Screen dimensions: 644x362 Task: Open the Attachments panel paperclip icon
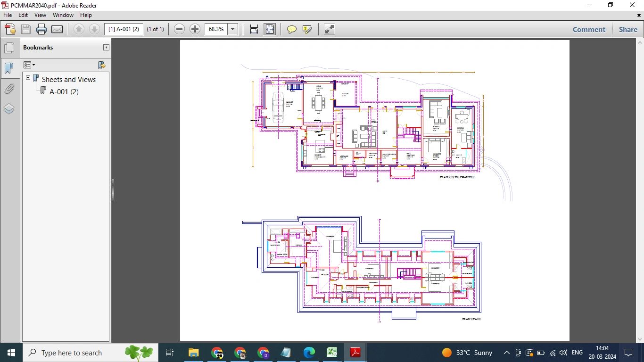tap(9, 89)
